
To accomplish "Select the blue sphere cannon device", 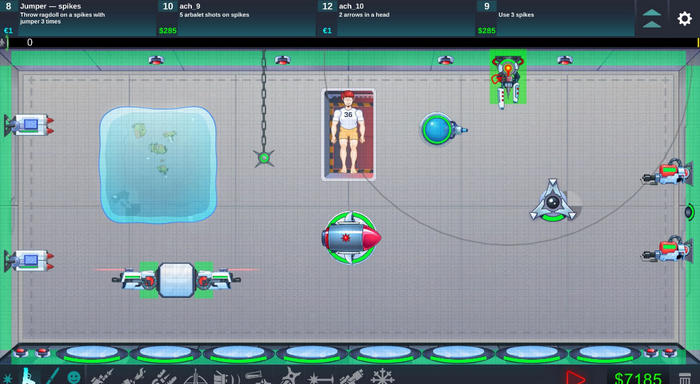I will pos(443,129).
